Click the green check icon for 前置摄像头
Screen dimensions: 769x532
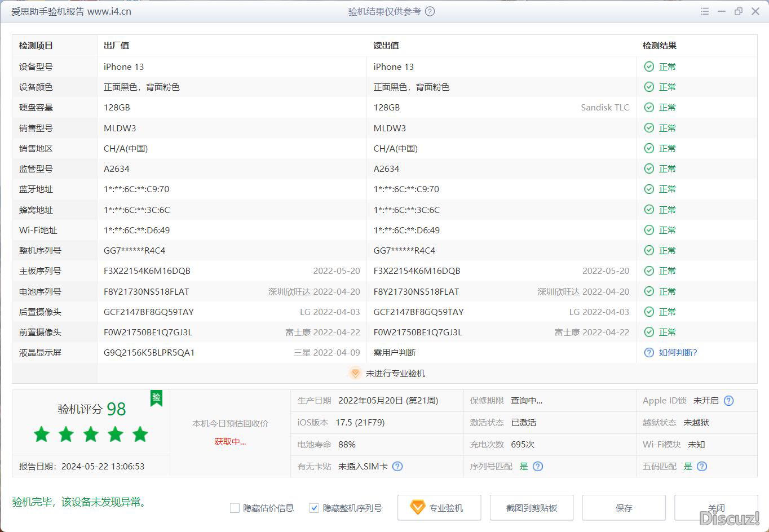[649, 332]
